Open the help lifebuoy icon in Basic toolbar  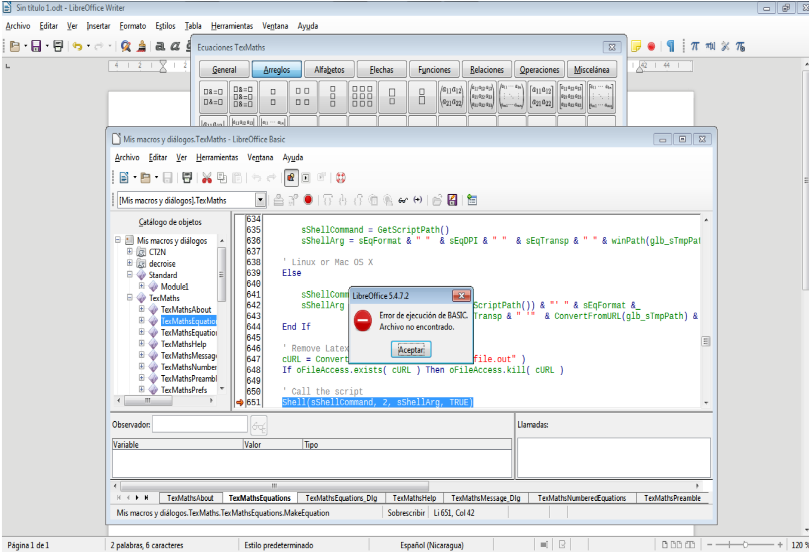click(339, 178)
